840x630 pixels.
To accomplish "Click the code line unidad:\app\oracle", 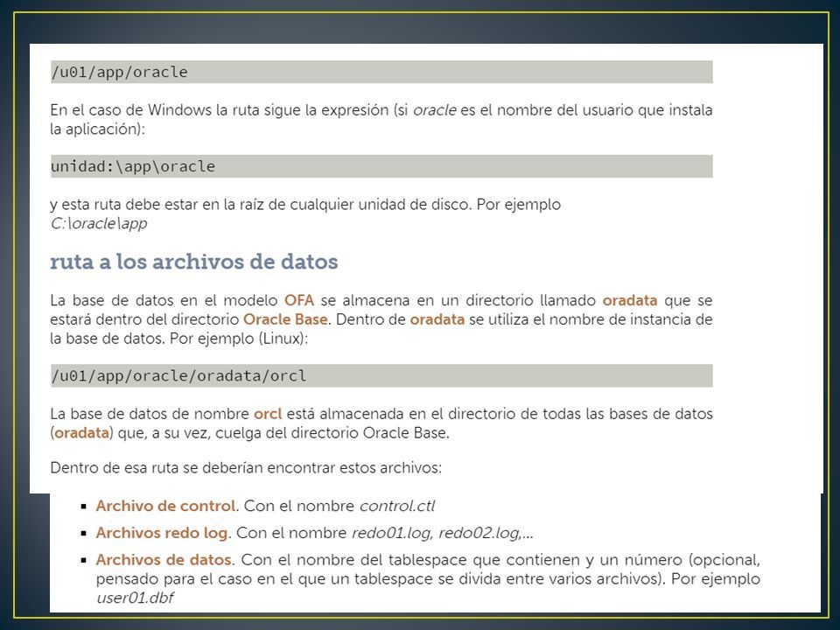I will coord(381,166).
